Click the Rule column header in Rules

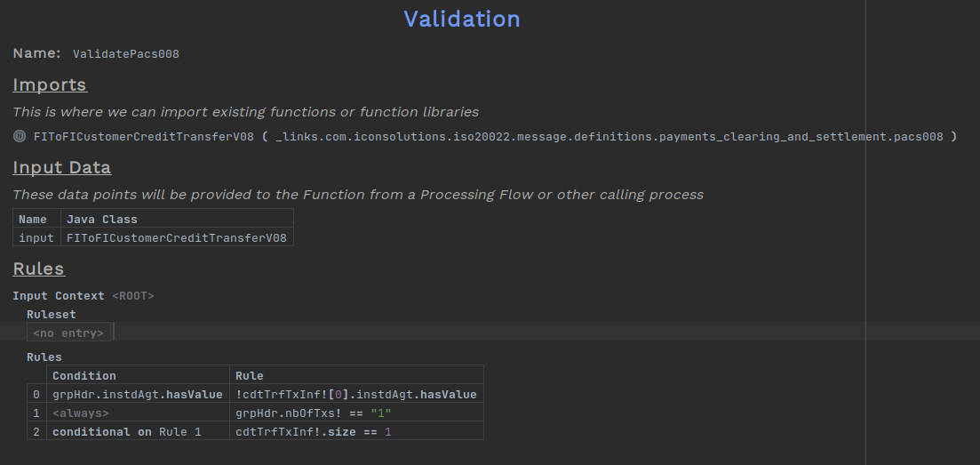pyautogui.click(x=250, y=375)
